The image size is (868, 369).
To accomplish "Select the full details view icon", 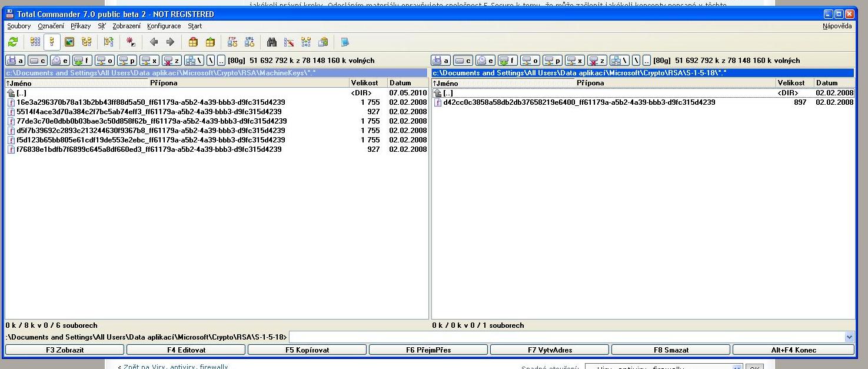I will pos(52,42).
